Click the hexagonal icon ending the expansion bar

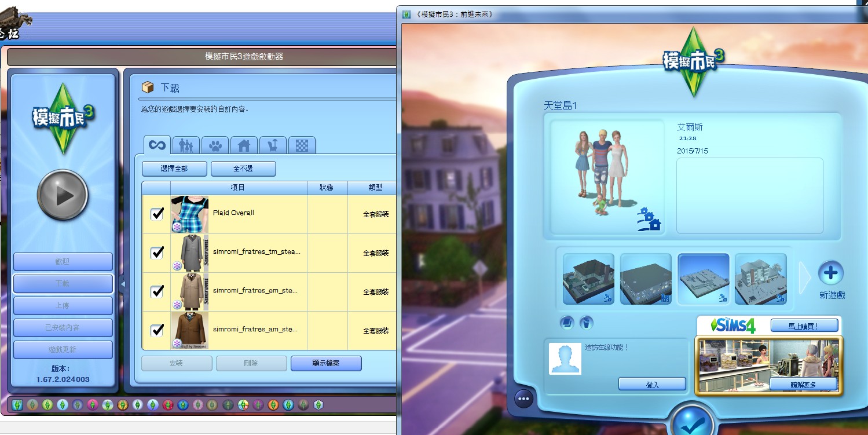click(318, 404)
